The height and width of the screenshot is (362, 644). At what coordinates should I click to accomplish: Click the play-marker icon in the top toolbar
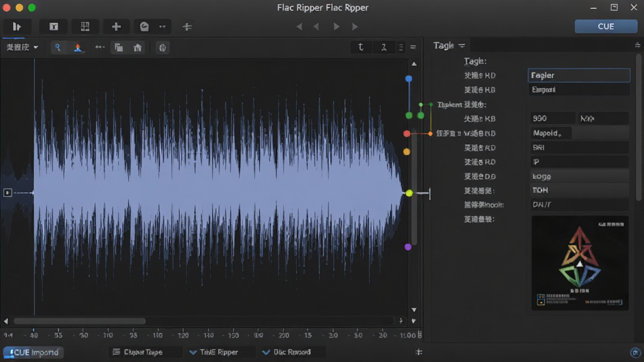pos(17,26)
